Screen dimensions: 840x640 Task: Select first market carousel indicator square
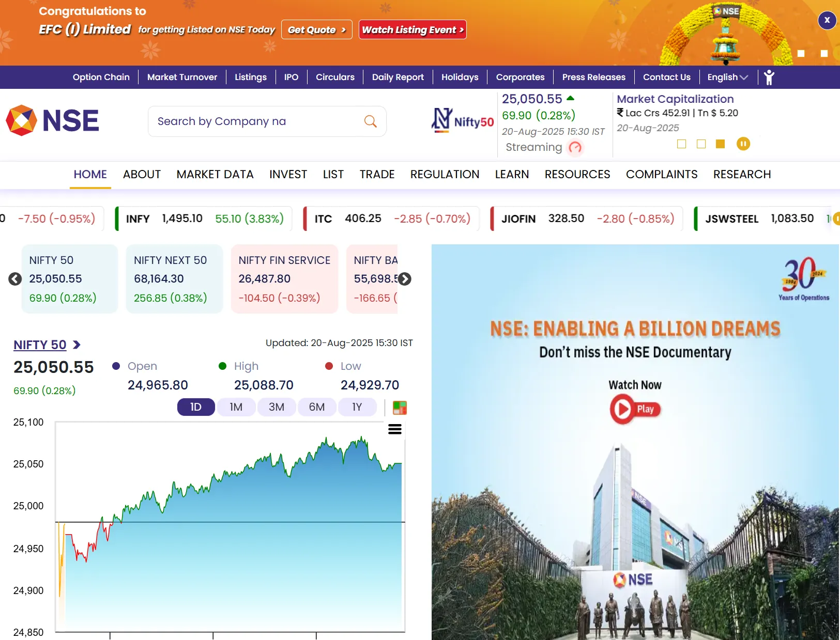(x=681, y=144)
